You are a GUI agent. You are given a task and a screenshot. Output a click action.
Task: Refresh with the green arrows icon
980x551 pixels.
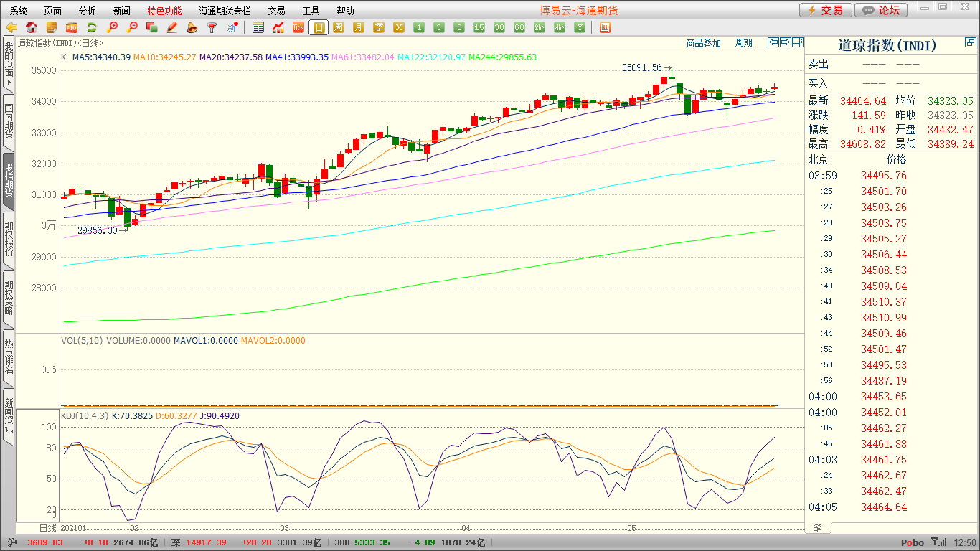click(92, 27)
